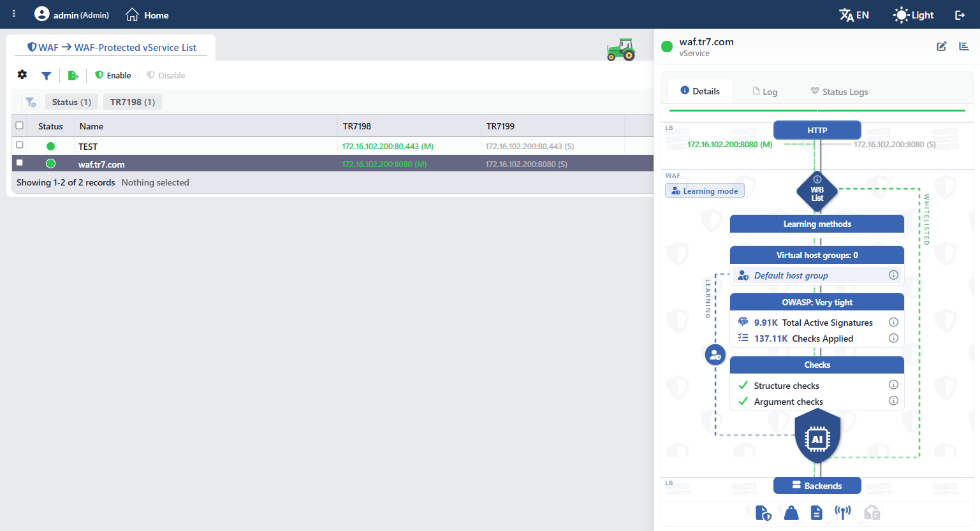This screenshot has width=980, height=531.
Task: Click TEST row 172.16.102.200:80,443 (M) address
Action: click(x=388, y=147)
